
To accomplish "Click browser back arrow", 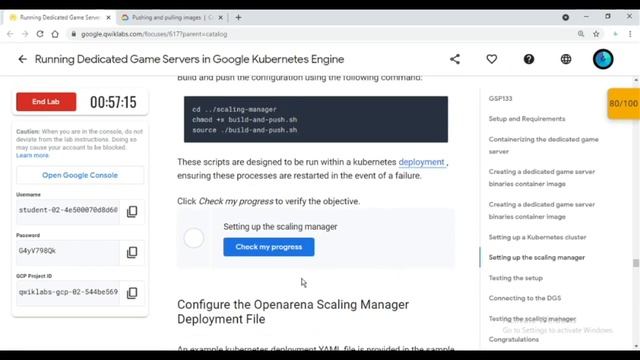I will pyautogui.click(x=10, y=34).
